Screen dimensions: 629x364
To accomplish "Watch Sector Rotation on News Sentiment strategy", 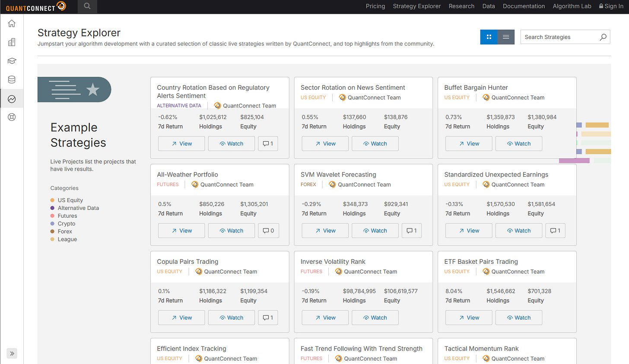I will click(375, 144).
